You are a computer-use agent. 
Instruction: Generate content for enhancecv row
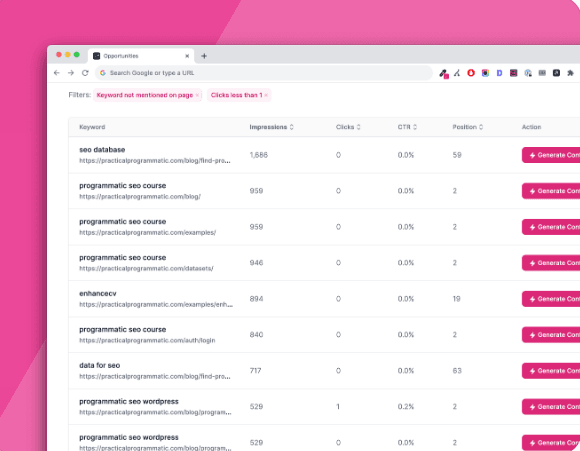tap(551, 299)
